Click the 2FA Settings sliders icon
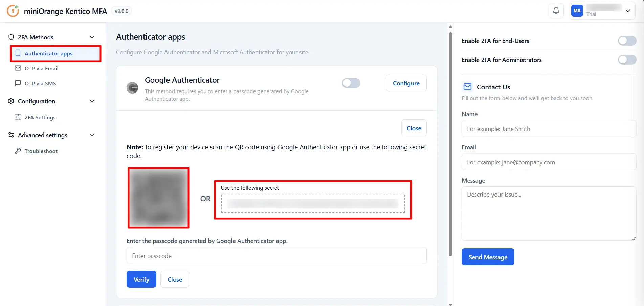The image size is (644, 306). tap(18, 117)
